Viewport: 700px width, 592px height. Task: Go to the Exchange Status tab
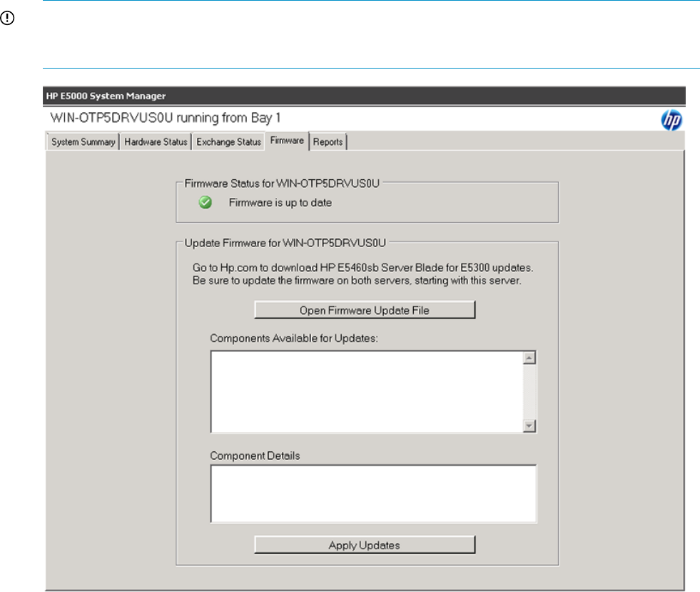click(228, 141)
